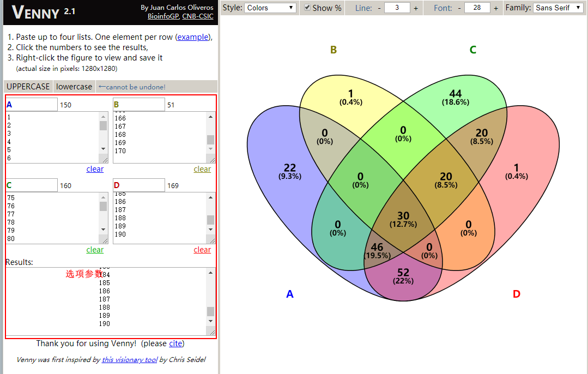
Task: Toggle the Show % checkbox
Action: point(307,8)
